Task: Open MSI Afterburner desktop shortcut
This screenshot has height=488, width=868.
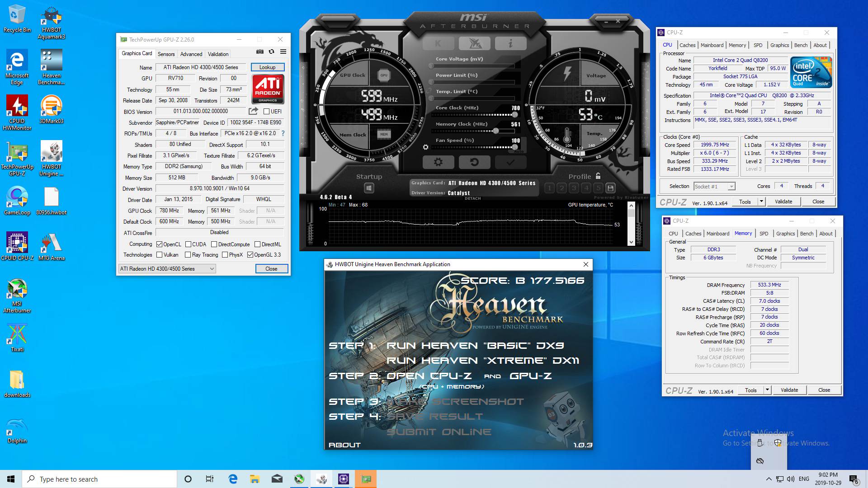Action: 17,296
